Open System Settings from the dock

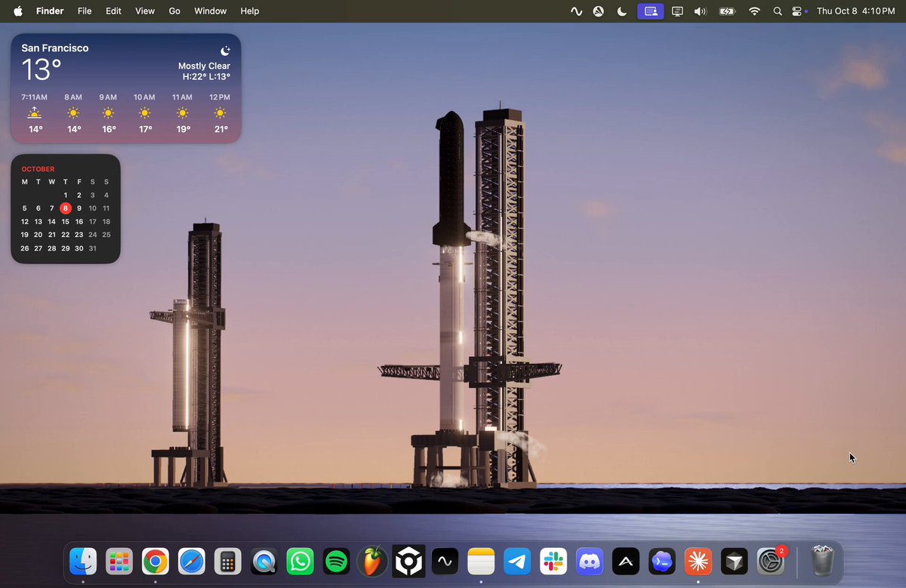[771, 562]
